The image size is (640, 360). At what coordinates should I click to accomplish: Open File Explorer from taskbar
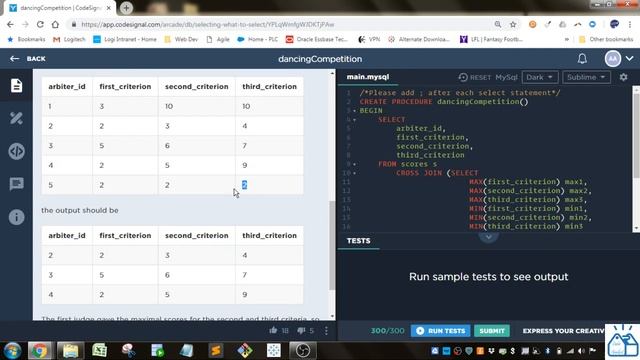coord(70,351)
